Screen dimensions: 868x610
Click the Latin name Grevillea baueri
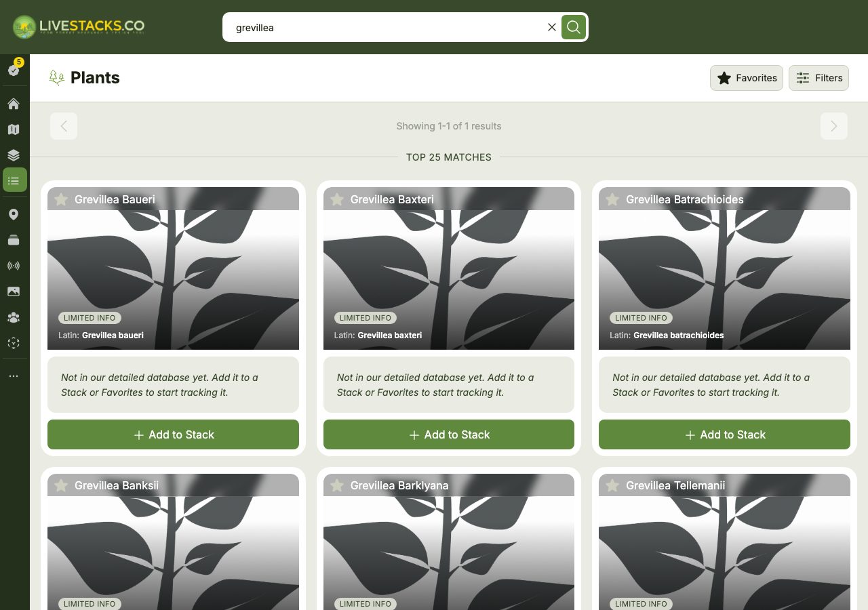click(x=113, y=335)
